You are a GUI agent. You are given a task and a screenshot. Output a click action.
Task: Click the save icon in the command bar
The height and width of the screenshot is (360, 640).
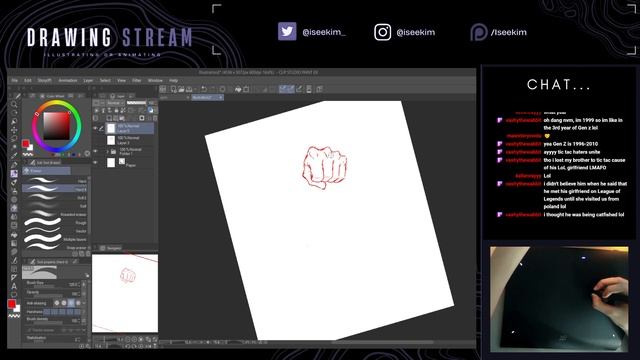(189, 89)
